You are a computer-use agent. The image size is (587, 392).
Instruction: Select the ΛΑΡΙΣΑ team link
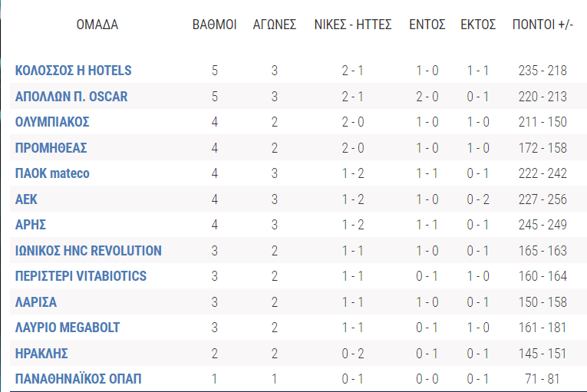click(x=36, y=302)
